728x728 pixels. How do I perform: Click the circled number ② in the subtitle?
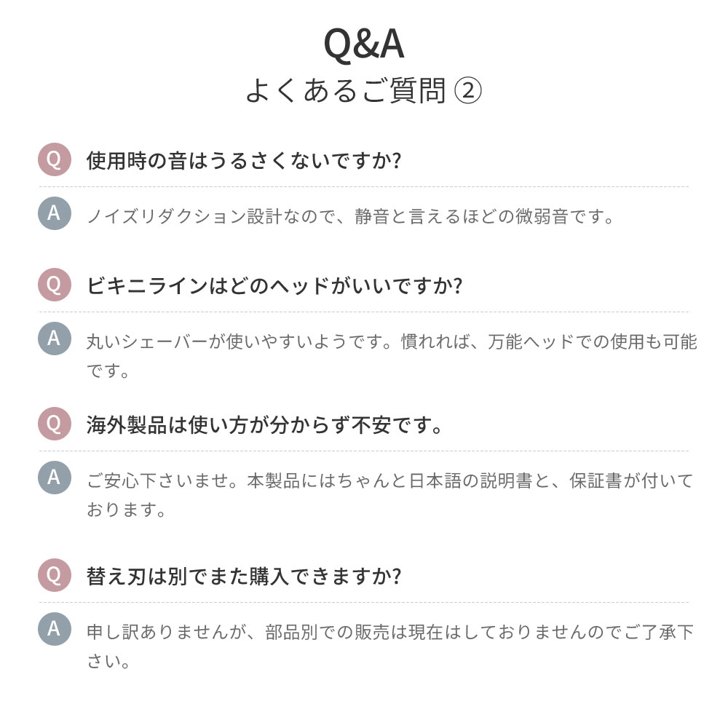(x=467, y=90)
